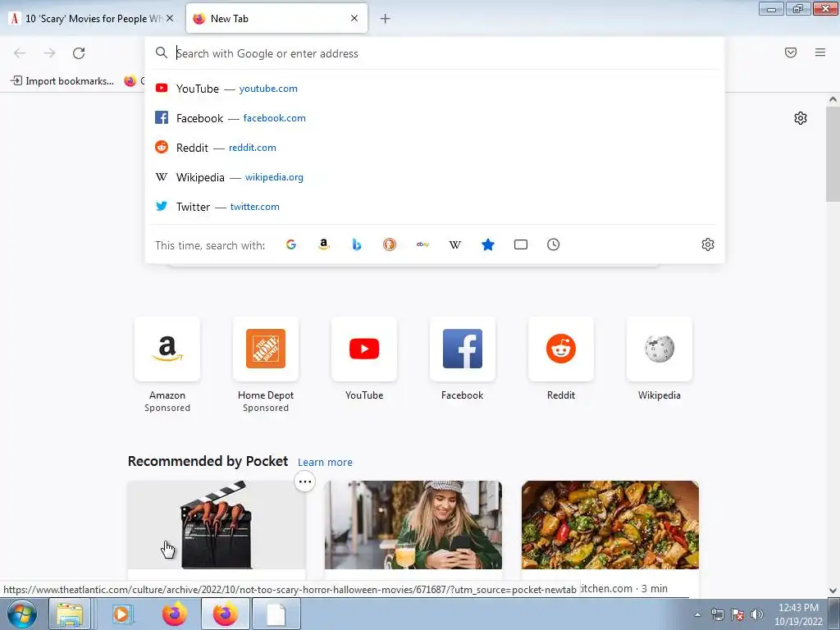Click Import bookmarks in bookmarks toolbar
The width and height of the screenshot is (840, 630).
pyautogui.click(x=62, y=81)
